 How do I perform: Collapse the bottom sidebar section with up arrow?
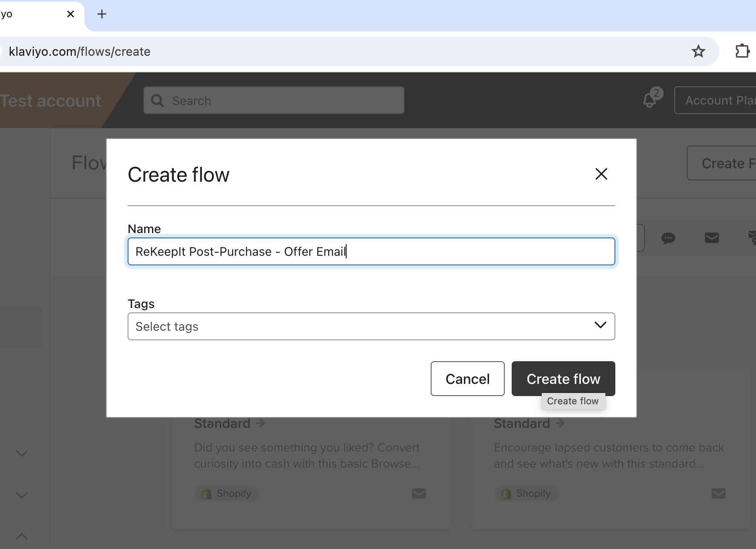coord(22,536)
